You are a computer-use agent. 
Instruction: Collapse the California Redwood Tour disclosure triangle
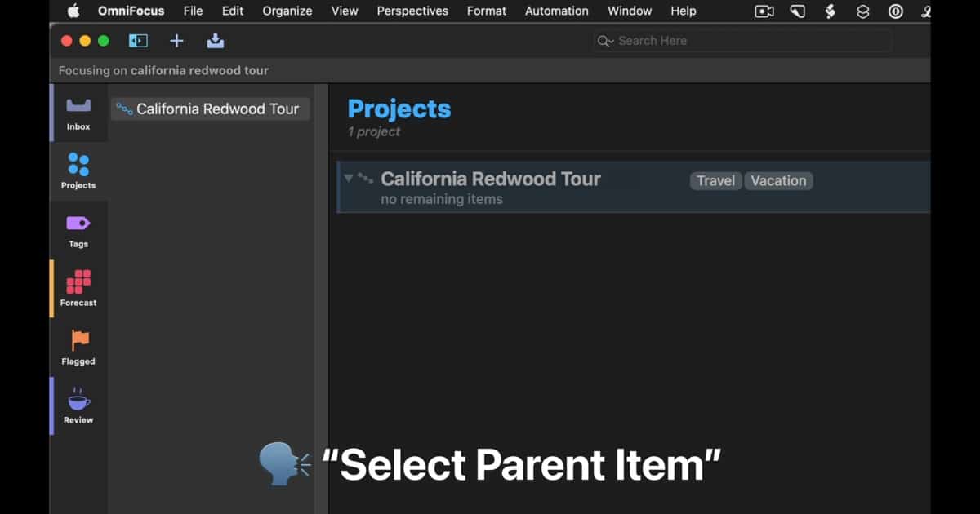pyautogui.click(x=349, y=178)
